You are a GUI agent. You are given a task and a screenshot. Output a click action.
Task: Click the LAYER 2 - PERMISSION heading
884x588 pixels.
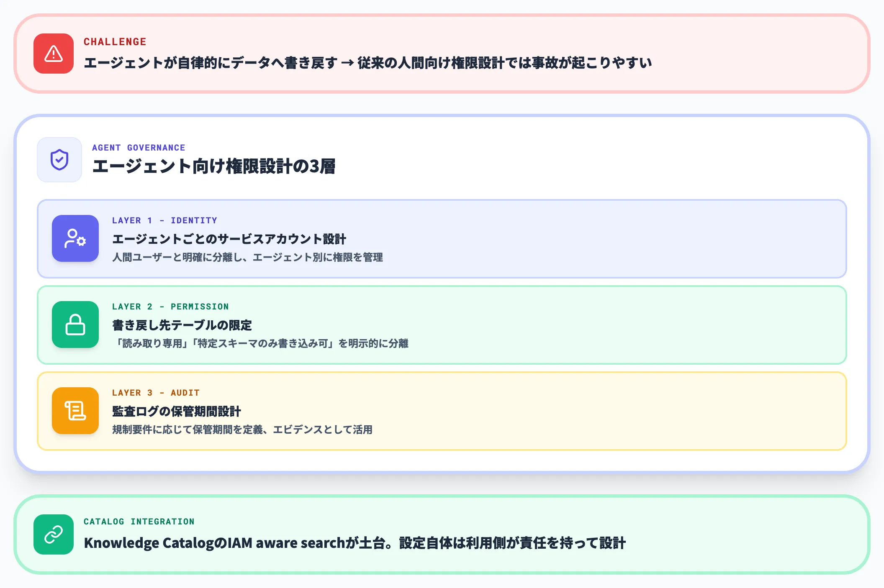pyautogui.click(x=170, y=307)
